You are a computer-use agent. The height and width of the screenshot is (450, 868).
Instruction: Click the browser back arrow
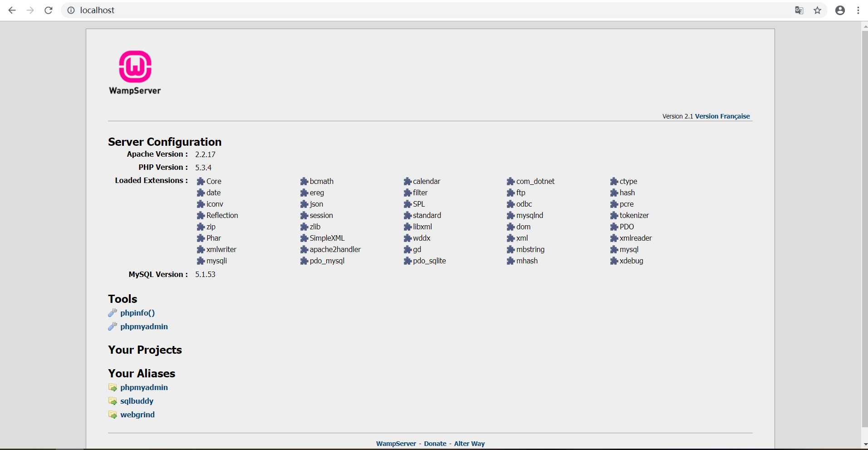tap(12, 10)
